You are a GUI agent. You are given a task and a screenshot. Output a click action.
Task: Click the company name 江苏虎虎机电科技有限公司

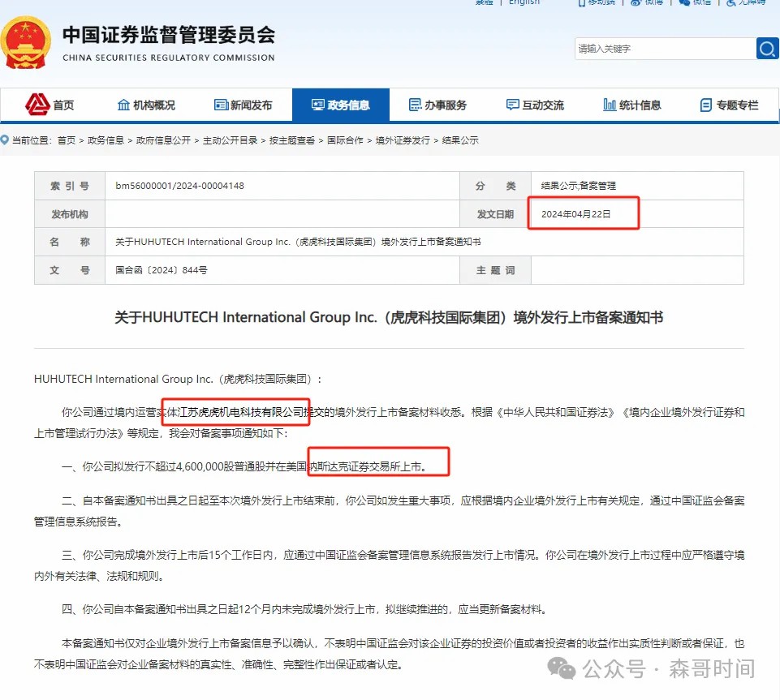241,412
